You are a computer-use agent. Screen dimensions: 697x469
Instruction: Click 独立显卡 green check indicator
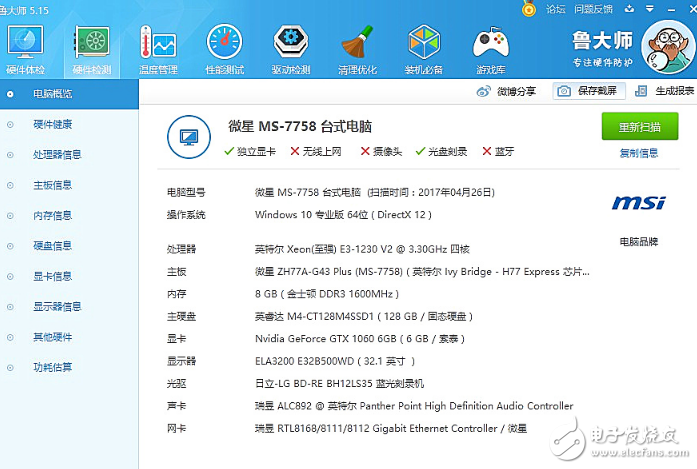250,152
